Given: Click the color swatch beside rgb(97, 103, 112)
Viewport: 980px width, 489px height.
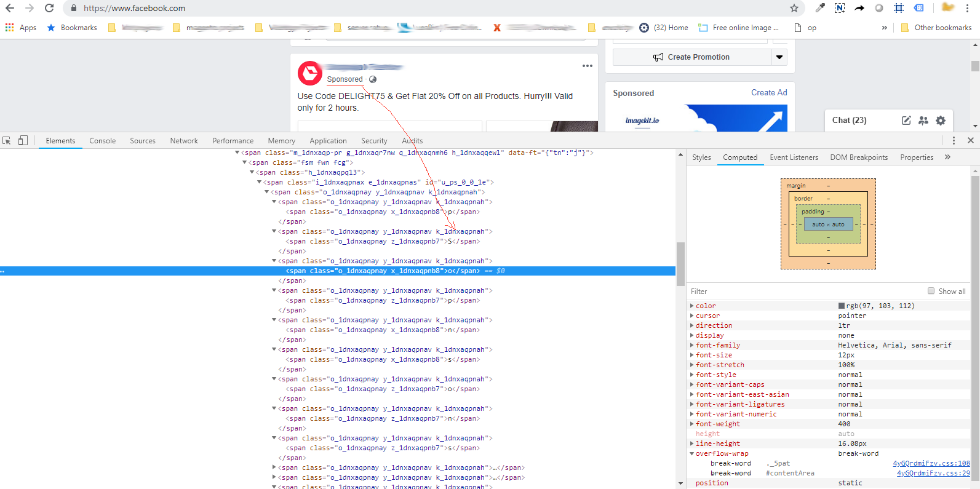Looking at the screenshot, I should 842,306.
